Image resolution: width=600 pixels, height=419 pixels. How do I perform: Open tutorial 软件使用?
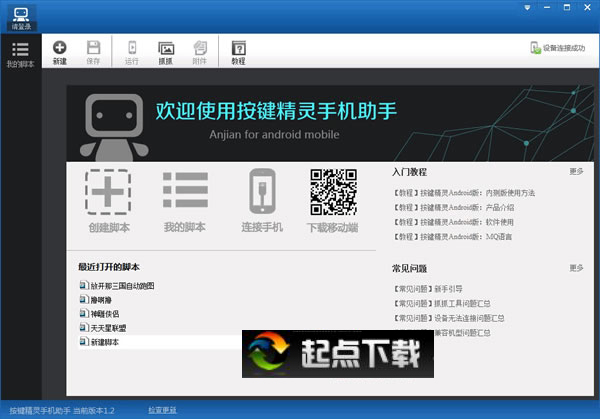[453, 222]
